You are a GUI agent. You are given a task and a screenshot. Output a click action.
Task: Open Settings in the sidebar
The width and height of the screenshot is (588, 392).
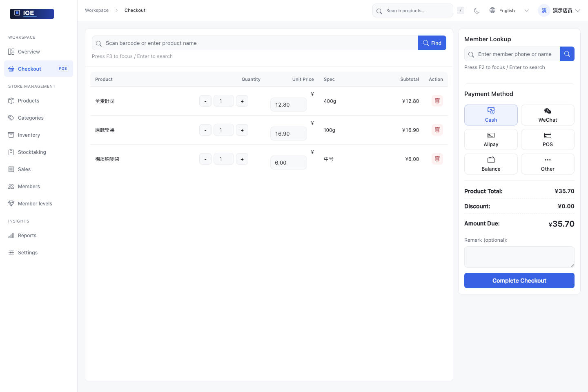click(x=38, y=253)
